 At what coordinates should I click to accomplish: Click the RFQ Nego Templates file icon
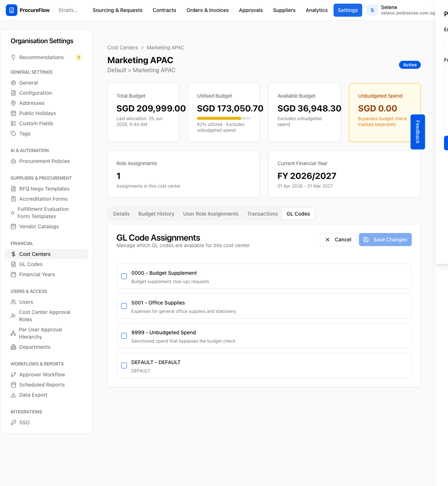(13, 189)
